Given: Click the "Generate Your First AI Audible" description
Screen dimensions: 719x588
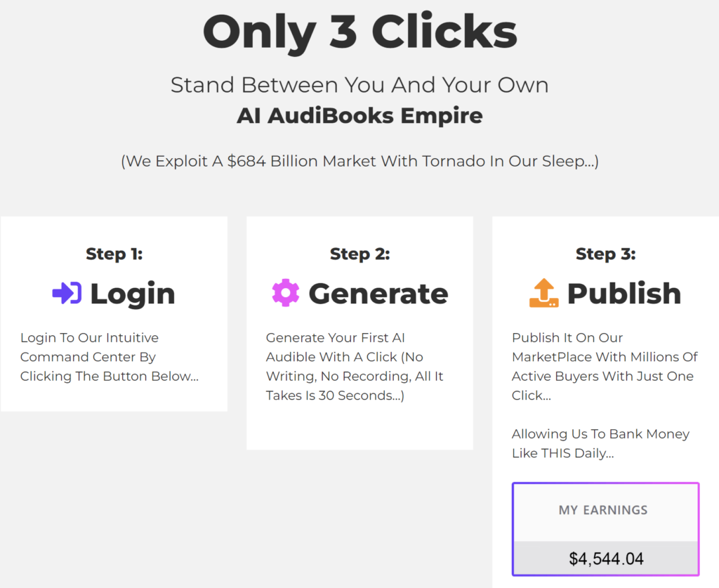Looking at the screenshot, I should tap(355, 367).
